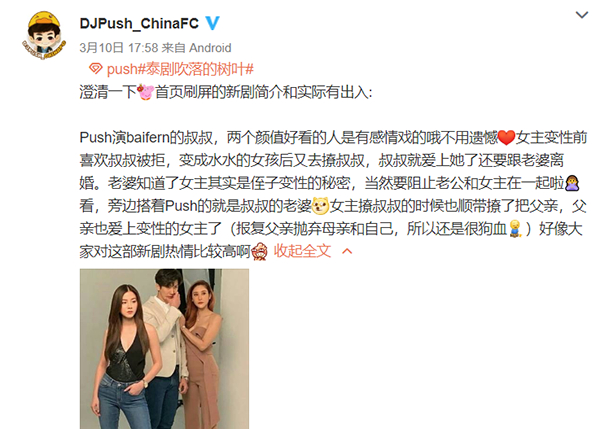Click the diamond super-topic icon
The height and width of the screenshot is (429, 600).
pos(95,69)
